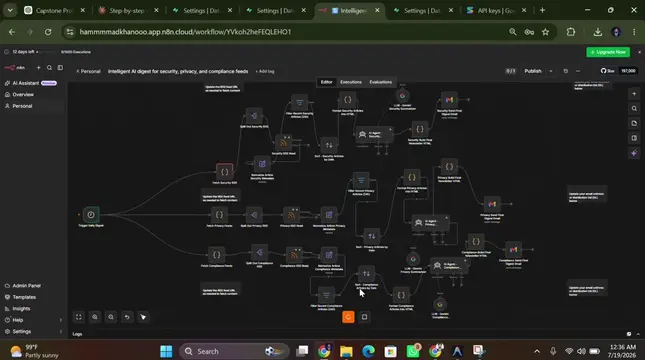Click the tidy up workflow button
645x360 pixels.
tap(143, 317)
